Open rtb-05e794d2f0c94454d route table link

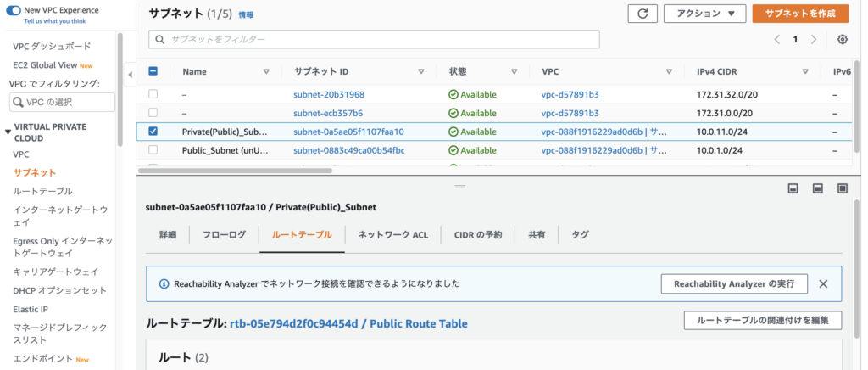[x=348, y=323]
